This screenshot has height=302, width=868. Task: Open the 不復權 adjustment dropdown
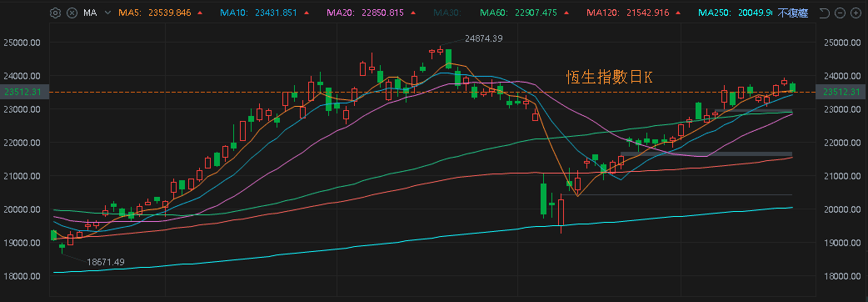click(x=793, y=13)
